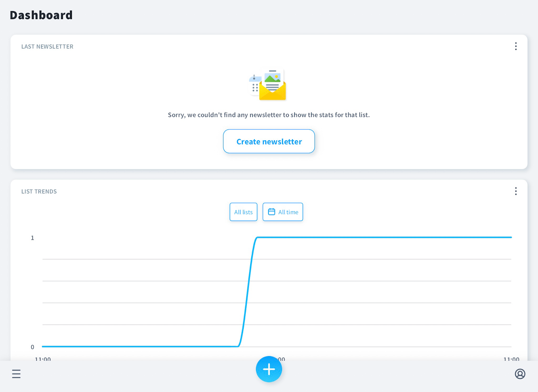
Task: Click the y-axis label 0
Action: [x=33, y=347]
